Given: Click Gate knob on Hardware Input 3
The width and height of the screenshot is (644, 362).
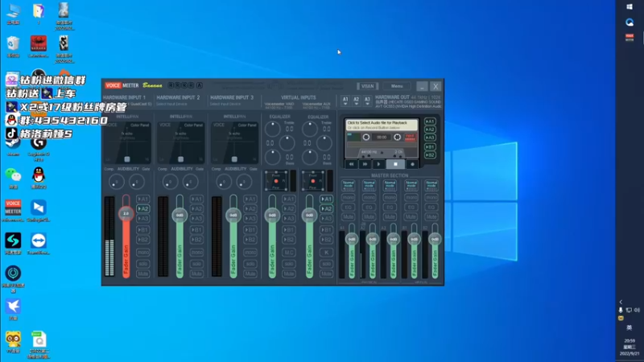Looking at the screenshot, I should (244, 182).
